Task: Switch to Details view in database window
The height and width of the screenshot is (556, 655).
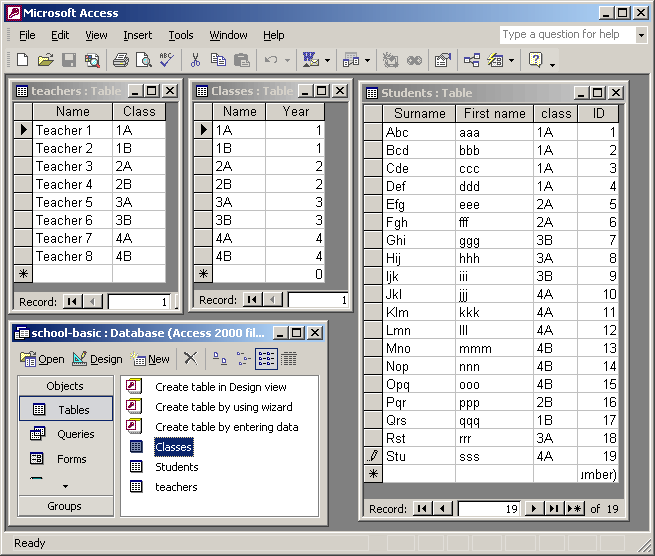Action: click(x=289, y=358)
